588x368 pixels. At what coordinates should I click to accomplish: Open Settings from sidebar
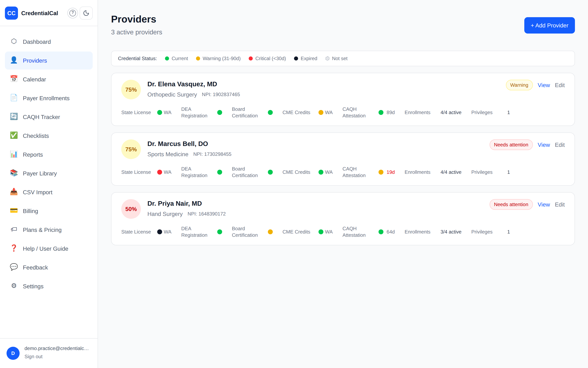pos(49,286)
